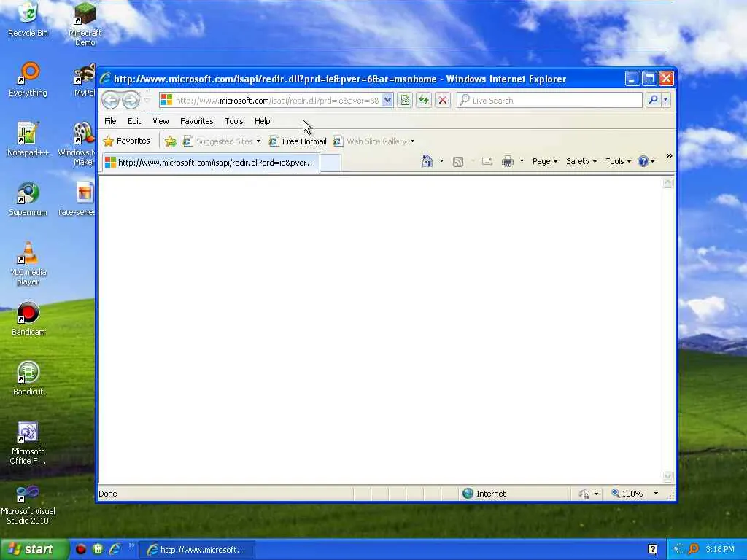Click the Print icon
Viewport: 747px width, 560px height.
tap(508, 161)
